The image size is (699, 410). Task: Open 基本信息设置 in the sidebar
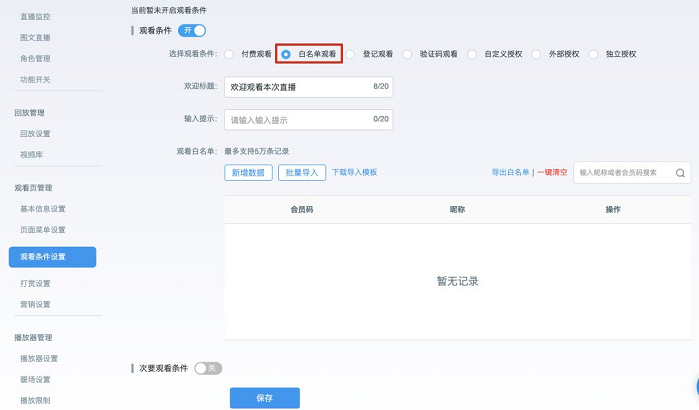point(43,209)
